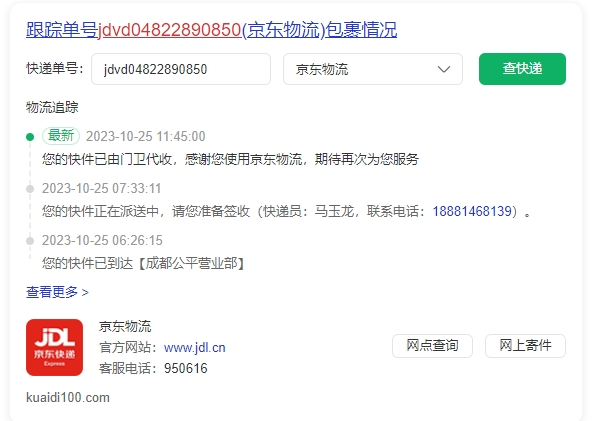Image resolution: width=609 pixels, height=421 pixels.
Task: Click the 京东物流 company name text
Action: 125,326
